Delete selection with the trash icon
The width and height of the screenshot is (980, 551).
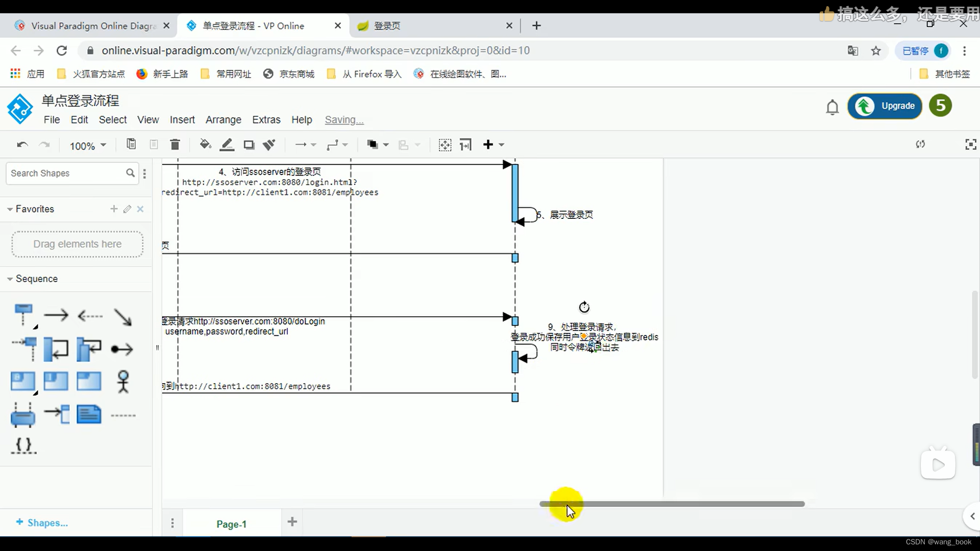point(175,145)
